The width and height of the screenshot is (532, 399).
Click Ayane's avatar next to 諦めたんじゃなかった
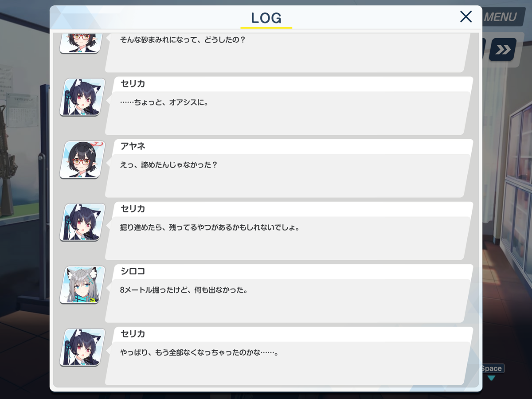pos(82,160)
